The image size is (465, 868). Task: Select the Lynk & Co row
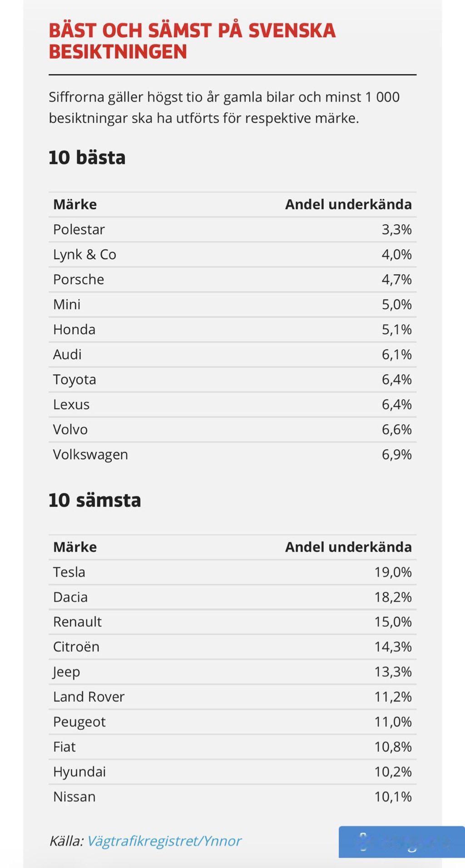pos(232,255)
